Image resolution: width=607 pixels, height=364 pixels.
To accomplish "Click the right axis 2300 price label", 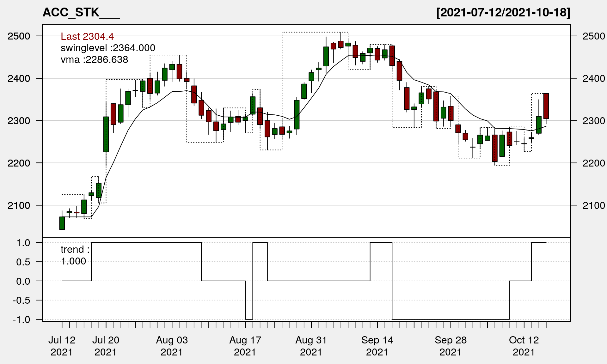I will 594,121.
